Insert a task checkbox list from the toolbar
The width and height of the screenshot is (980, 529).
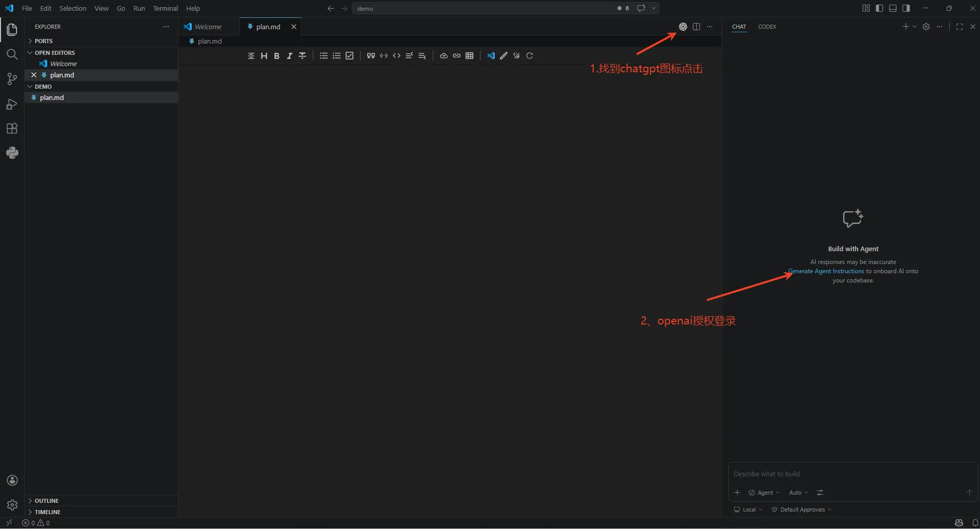pos(350,56)
